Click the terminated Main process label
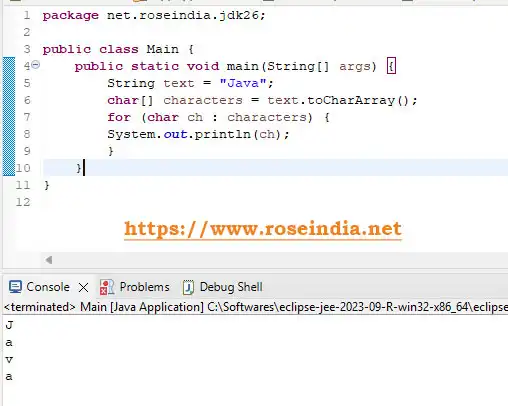This screenshot has height=406, width=508. 104,307
